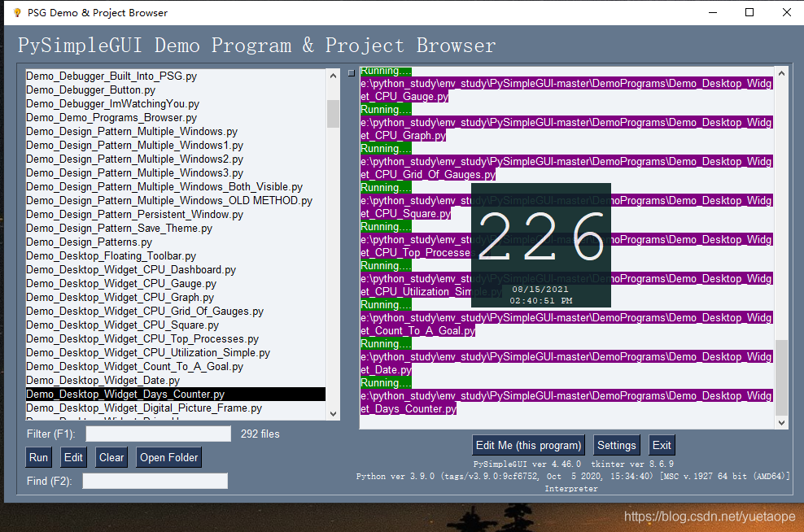This screenshot has width=804, height=532.
Task: Click the PSG lightbulb title bar icon
Action: 17,12
